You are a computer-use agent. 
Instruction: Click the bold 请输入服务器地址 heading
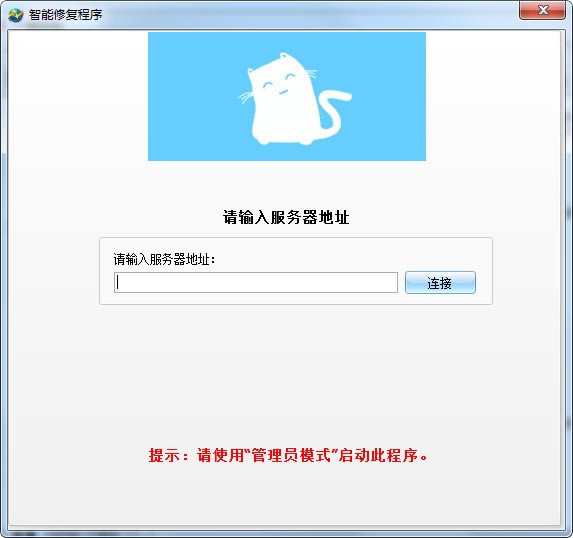[x=286, y=217]
